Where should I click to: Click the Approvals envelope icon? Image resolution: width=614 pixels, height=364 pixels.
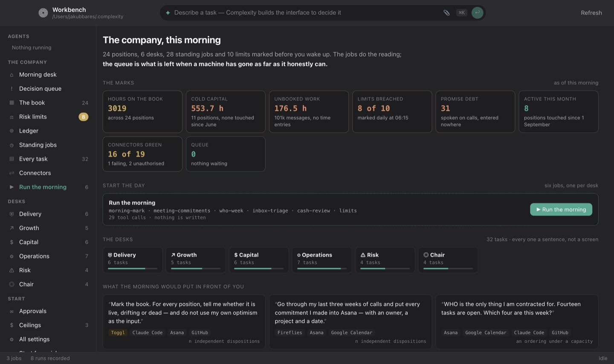12,311
